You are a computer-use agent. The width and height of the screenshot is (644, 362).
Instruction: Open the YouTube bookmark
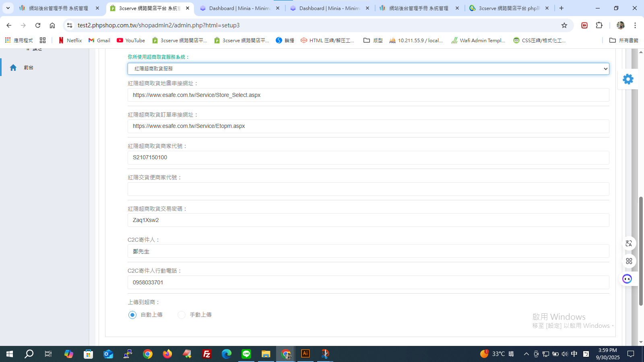[131, 40]
